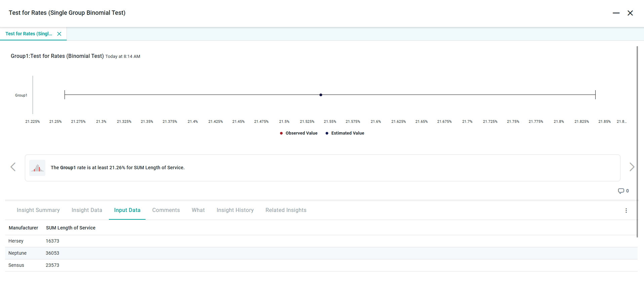
Task: Go to the previous insight card
Action: (13, 167)
